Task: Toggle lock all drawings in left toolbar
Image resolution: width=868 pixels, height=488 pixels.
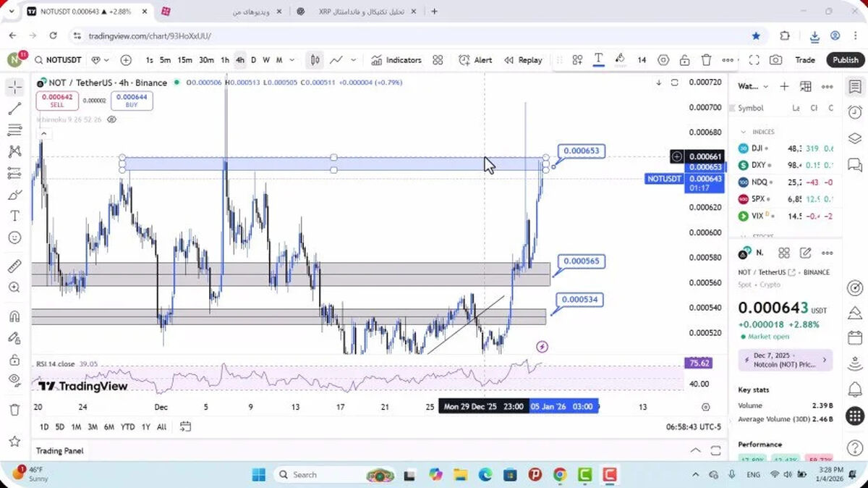Action: tap(14, 359)
